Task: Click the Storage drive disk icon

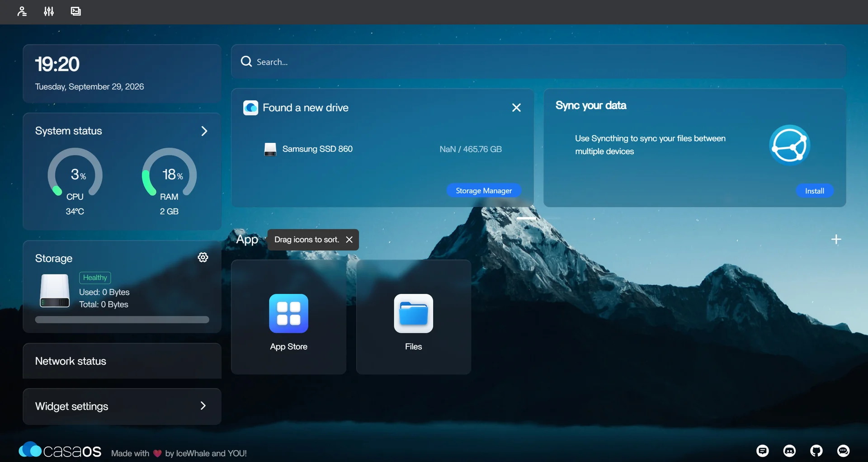Action: point(55,291)
